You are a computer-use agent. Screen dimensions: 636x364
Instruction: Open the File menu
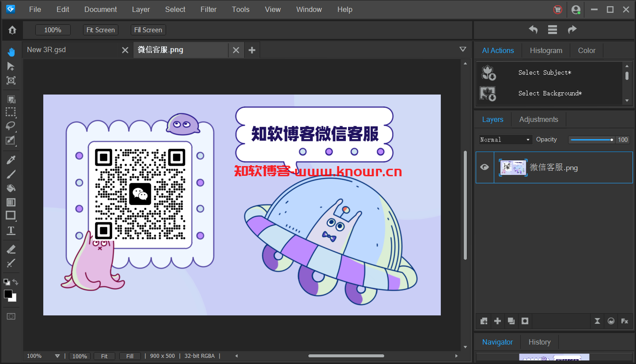point(35,9)
